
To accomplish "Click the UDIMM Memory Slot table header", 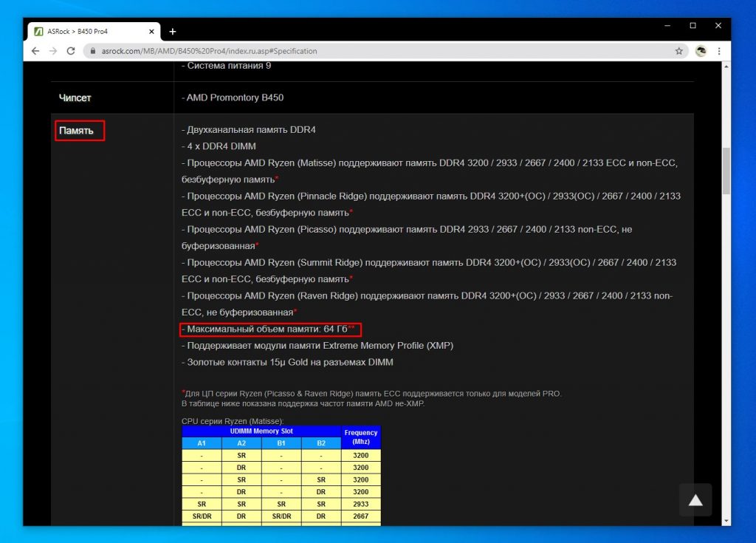I will pos(261,431).
